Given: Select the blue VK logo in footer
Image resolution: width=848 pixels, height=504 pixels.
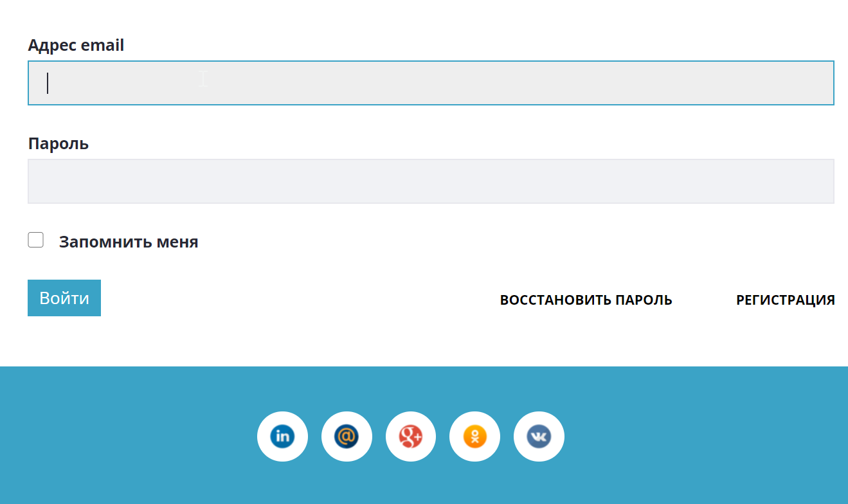Looking at the screenshot, I should pos(539,437).
